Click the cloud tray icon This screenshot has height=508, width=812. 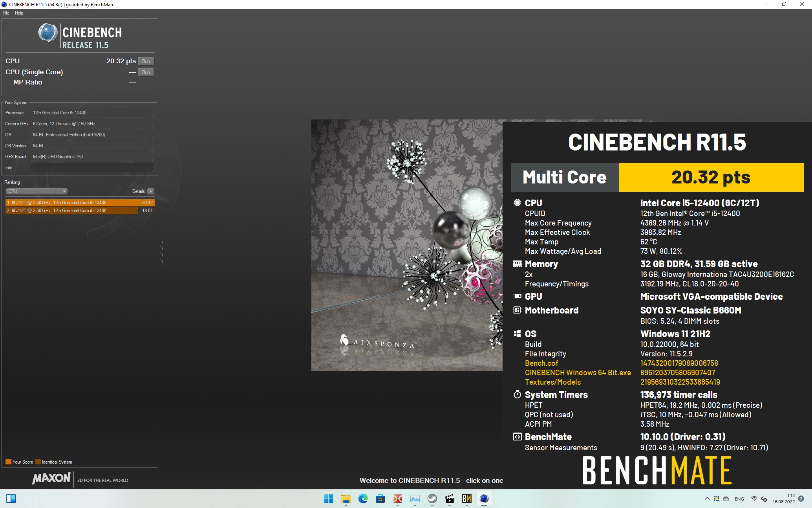(x=726, y=499)
